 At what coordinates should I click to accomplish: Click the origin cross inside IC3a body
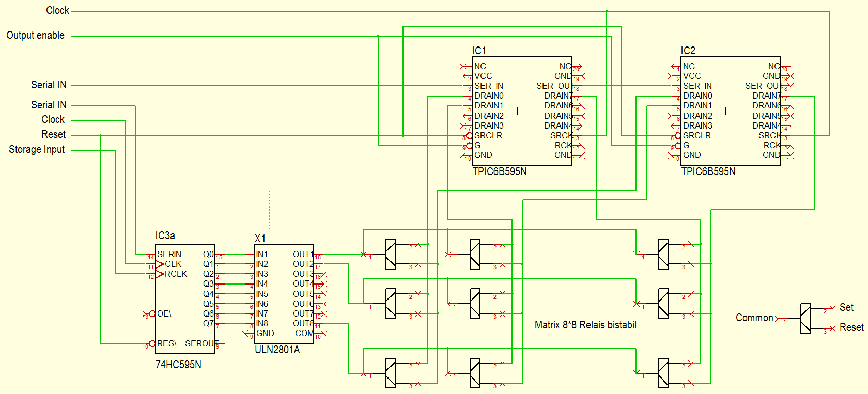pyautogui.click(x=185, y=294)
